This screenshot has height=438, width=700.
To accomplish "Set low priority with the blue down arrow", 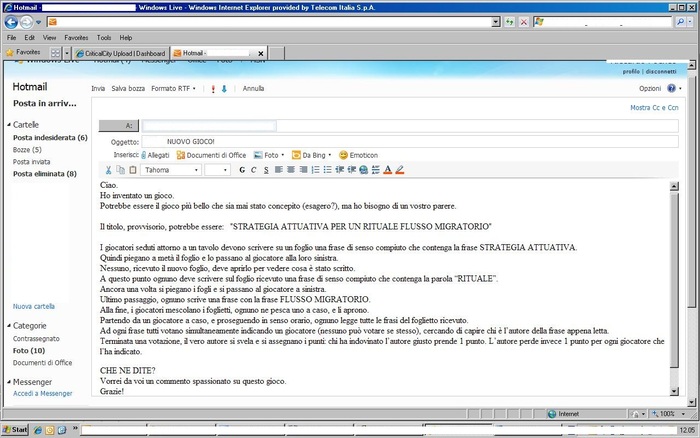I will tap(224, 89).
